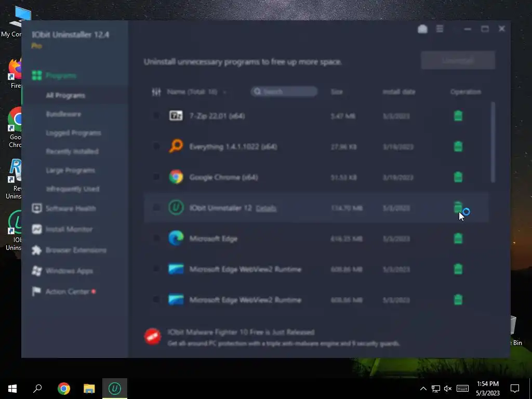Open the toolbox icon in title bar
Screen dimensions: 532x399
click(x=422, y=29)
